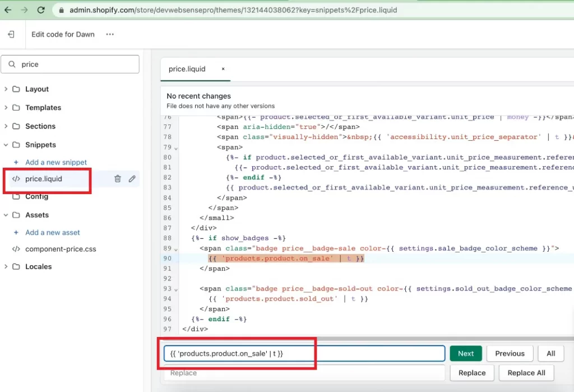Viewport: 574px width, 392px height.
Task: Expand the Sections folder
Action: click(x=40, y=126)
